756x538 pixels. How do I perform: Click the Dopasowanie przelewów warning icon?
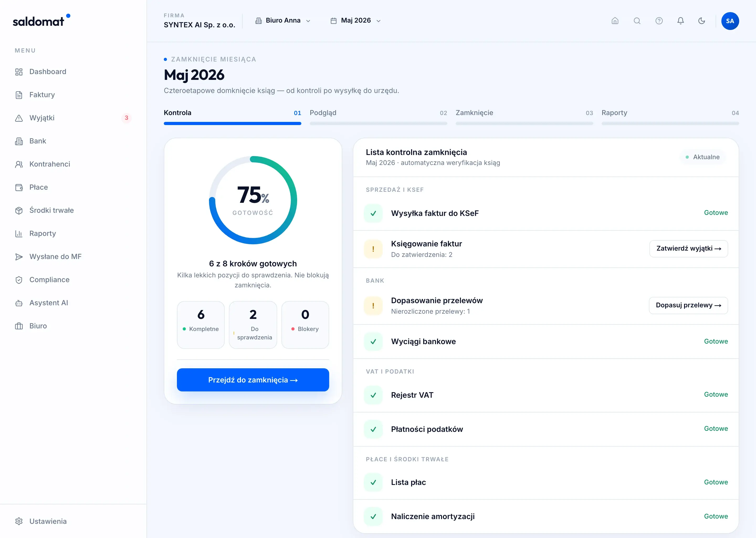point(373,306)
